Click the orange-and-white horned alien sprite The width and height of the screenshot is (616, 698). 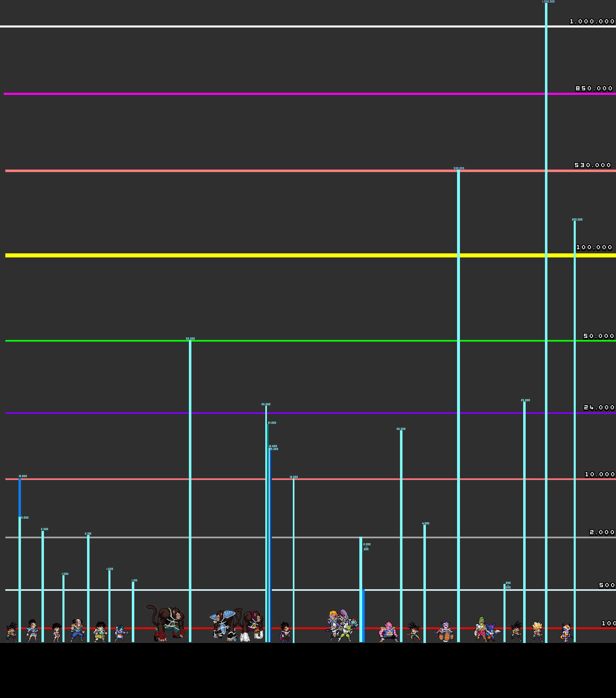click(566, 633)
